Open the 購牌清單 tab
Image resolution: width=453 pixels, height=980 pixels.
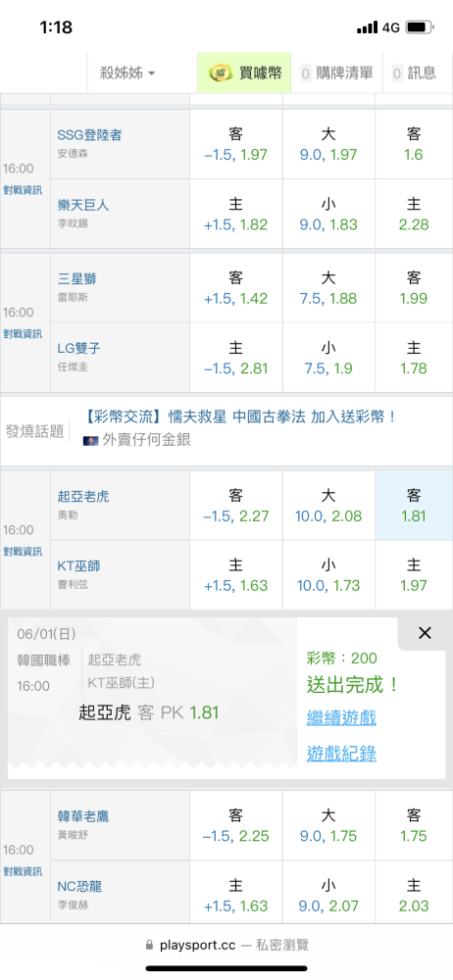(336, 73)
